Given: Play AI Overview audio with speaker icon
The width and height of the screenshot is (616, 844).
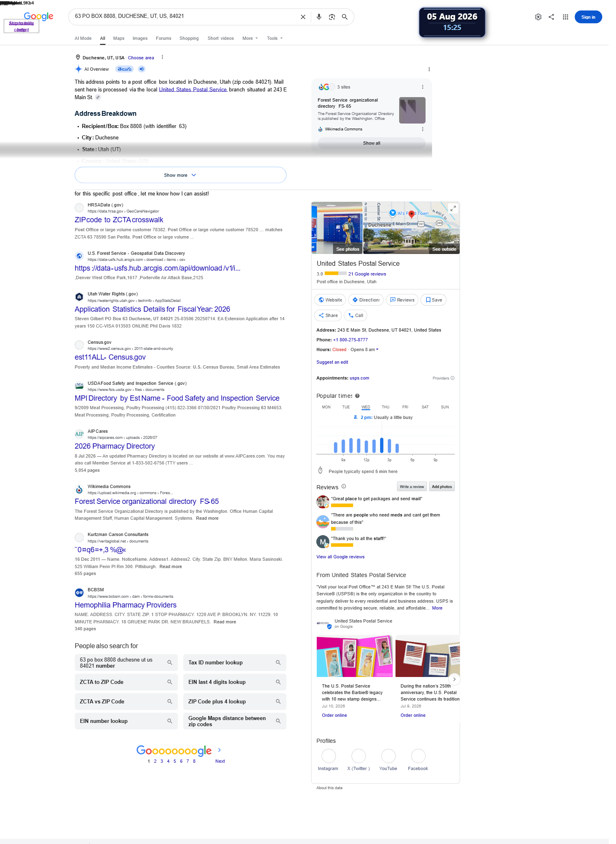Looking at the screenshot, I should [x=141, y=69].
